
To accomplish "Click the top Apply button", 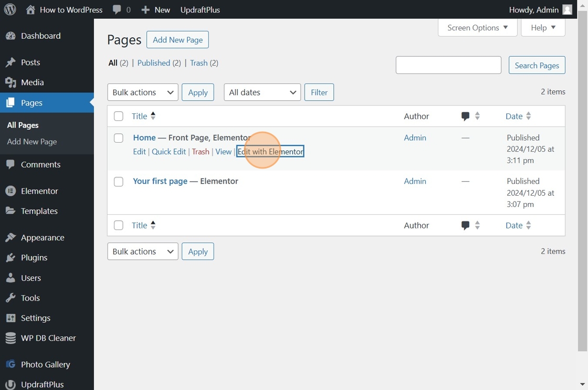I will point(198,92).
